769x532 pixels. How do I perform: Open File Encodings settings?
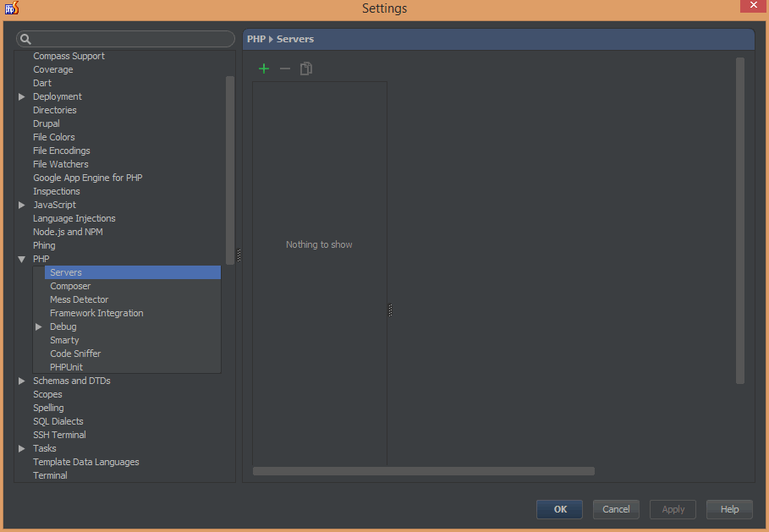(62, 151)
